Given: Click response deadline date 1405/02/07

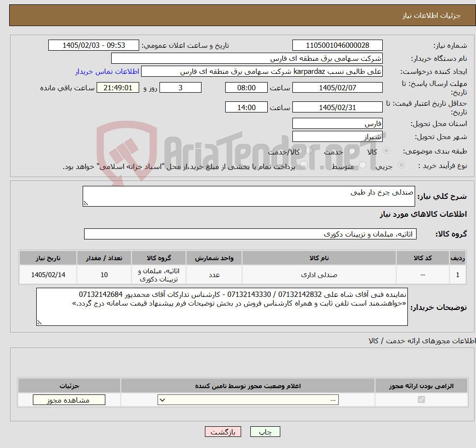Looking at the screenshot, I should (x=337, y=88).
